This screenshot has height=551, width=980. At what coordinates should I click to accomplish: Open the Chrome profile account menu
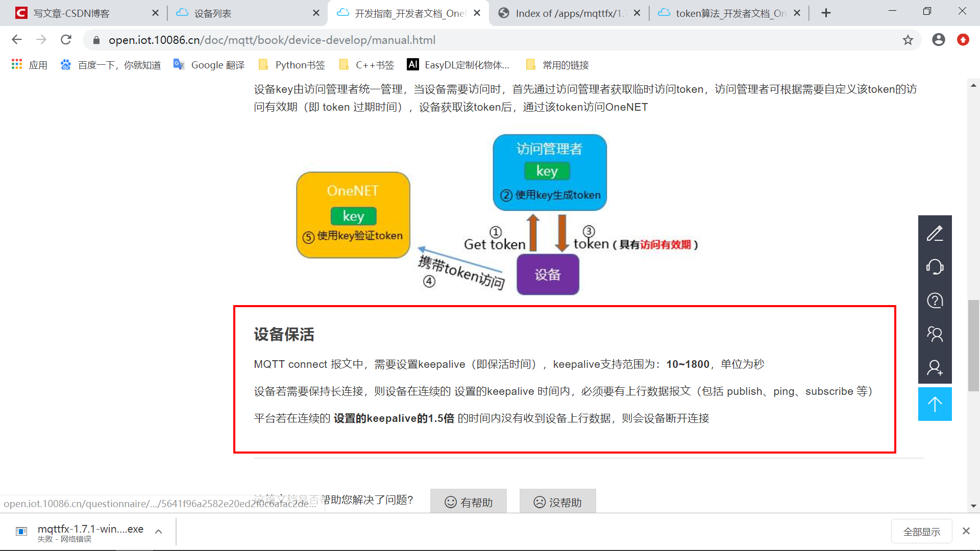coord(938,40)
